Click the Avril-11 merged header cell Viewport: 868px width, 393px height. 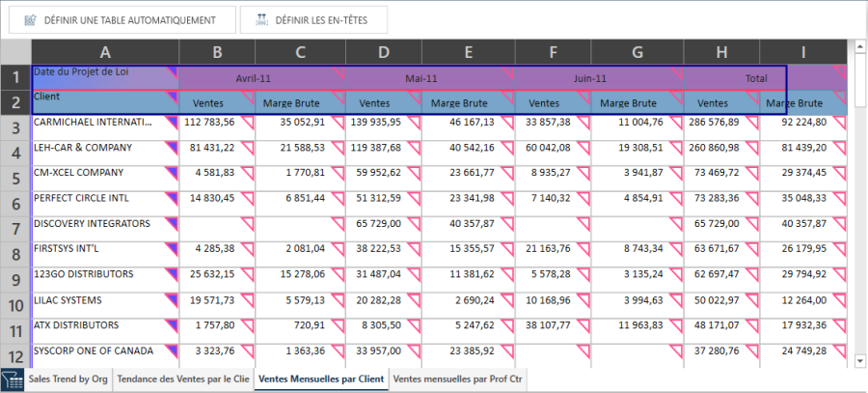point(255,78)
